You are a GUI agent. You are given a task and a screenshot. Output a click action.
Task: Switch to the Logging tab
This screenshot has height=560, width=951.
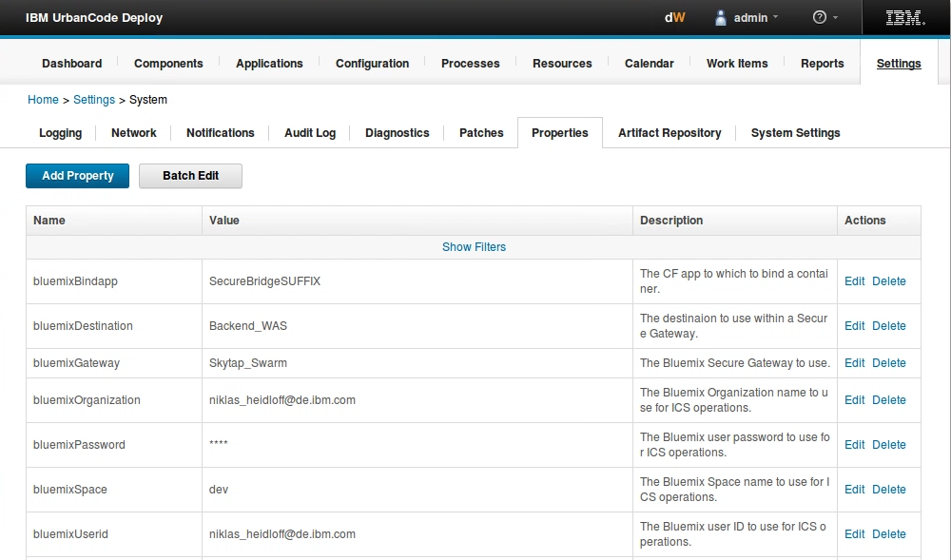click(x=60, y=133)
